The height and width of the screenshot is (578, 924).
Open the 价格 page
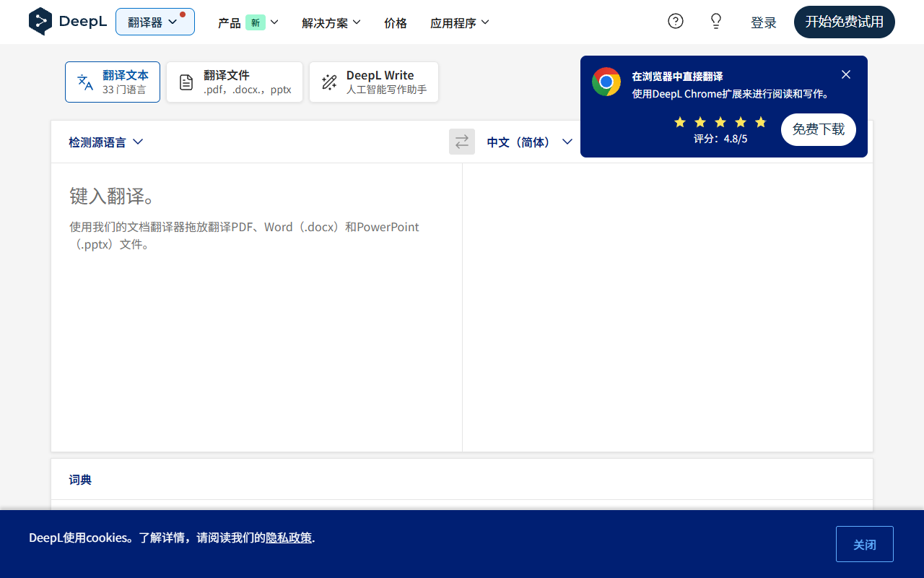coord(396,22)
